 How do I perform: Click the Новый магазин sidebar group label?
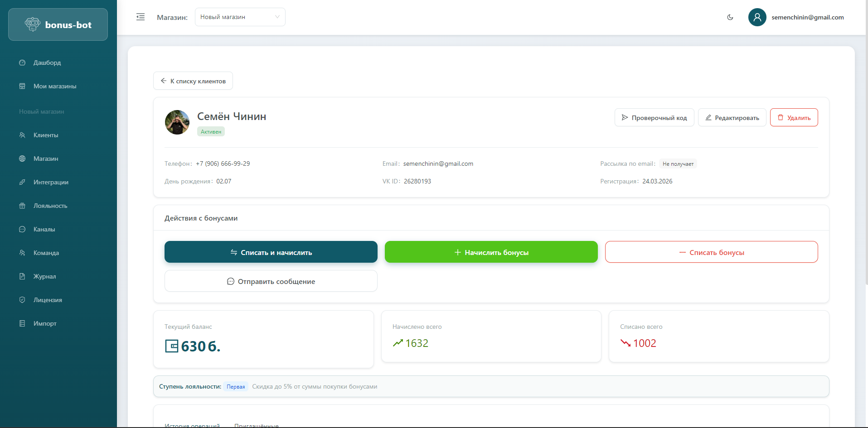[x=42, y=111]
